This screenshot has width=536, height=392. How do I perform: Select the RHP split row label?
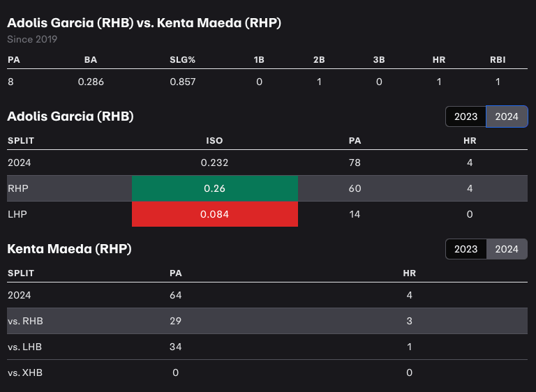(x=17, y=188)
